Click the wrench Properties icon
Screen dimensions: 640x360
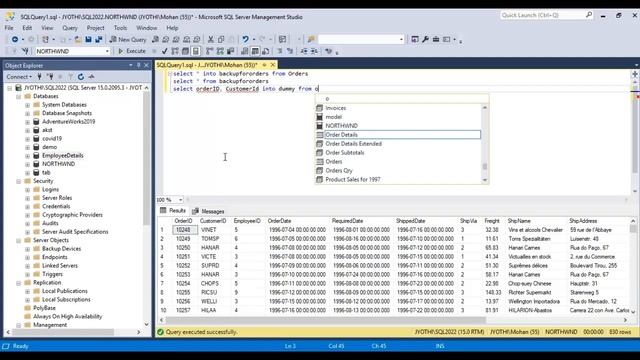point(425,40)
